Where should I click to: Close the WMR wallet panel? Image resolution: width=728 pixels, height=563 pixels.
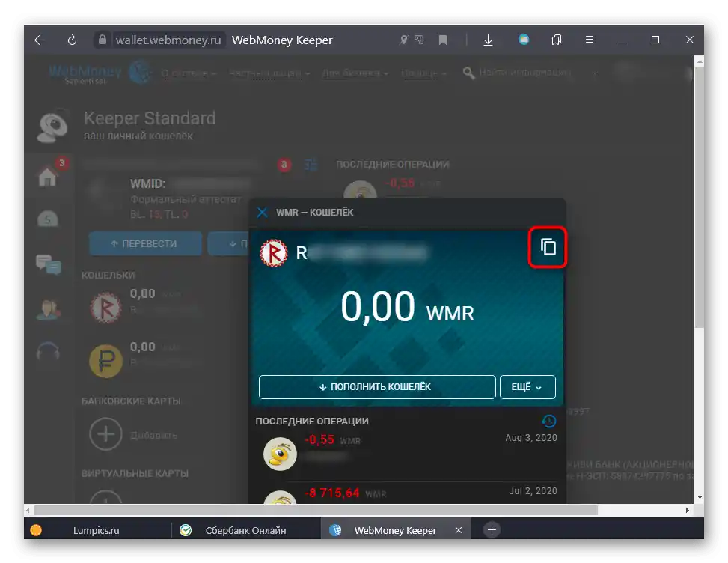(x=263, y=213)
